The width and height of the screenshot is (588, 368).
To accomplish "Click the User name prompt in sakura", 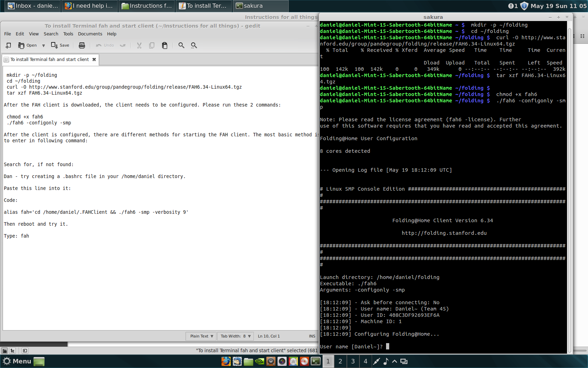I will [351, 347].
